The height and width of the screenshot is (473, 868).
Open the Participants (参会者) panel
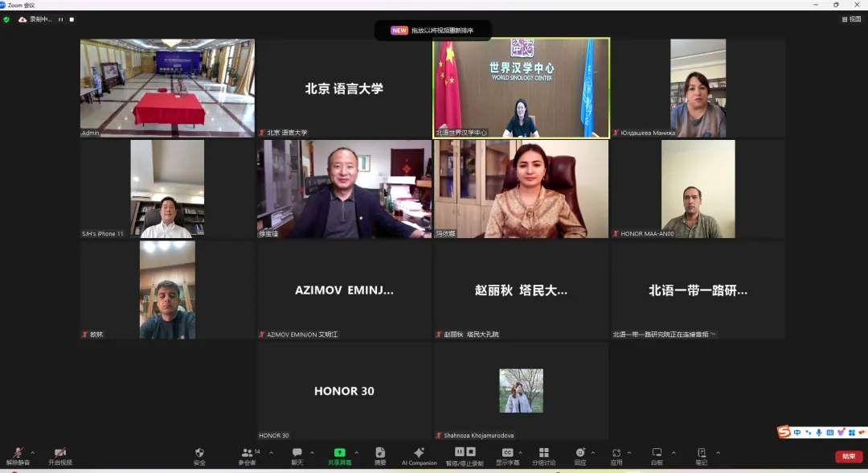click(247, 455)
